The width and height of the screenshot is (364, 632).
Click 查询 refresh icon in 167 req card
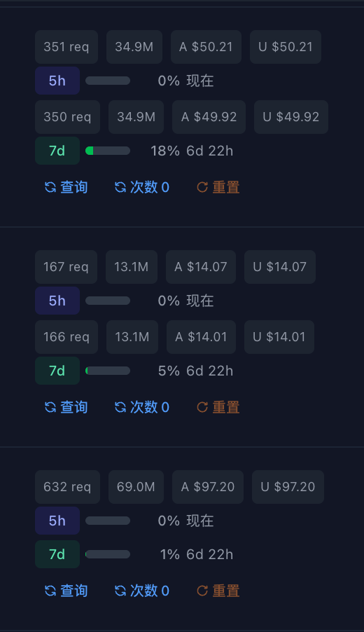pyautogui.click(x=50, y=407)
